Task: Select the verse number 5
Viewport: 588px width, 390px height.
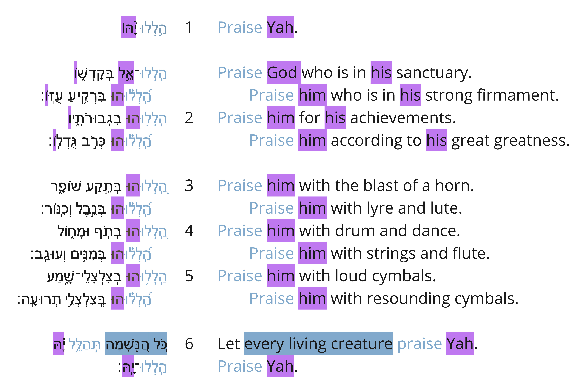Action: click(189, 276)
